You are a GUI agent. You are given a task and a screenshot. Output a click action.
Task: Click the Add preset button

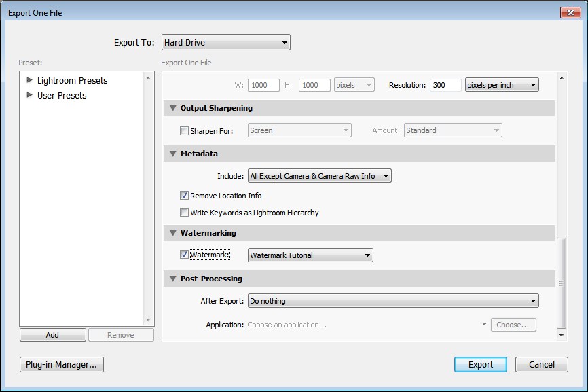[x=52, y=335]
